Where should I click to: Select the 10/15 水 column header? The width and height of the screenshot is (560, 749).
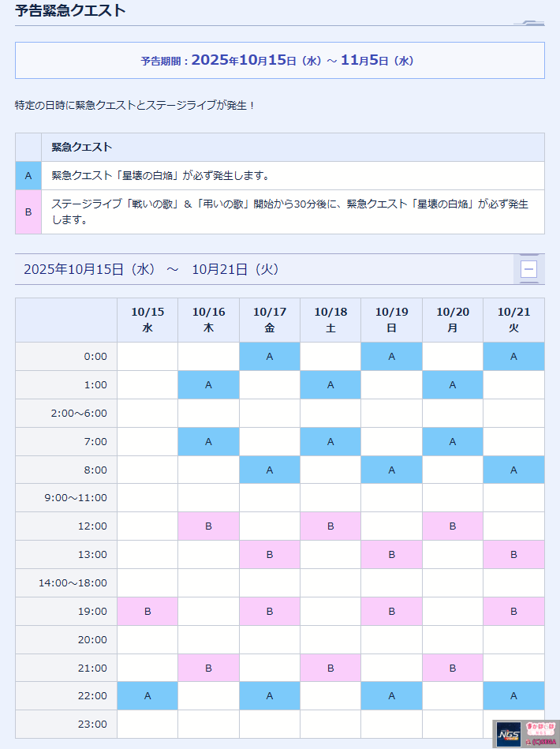147,320
